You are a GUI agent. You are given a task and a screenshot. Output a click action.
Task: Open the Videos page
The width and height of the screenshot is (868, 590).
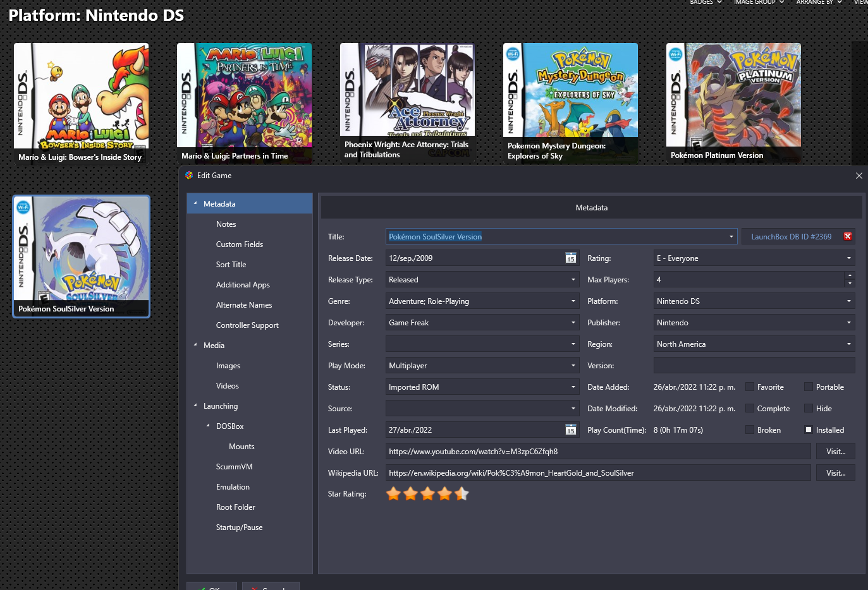[x=227, y=386]
